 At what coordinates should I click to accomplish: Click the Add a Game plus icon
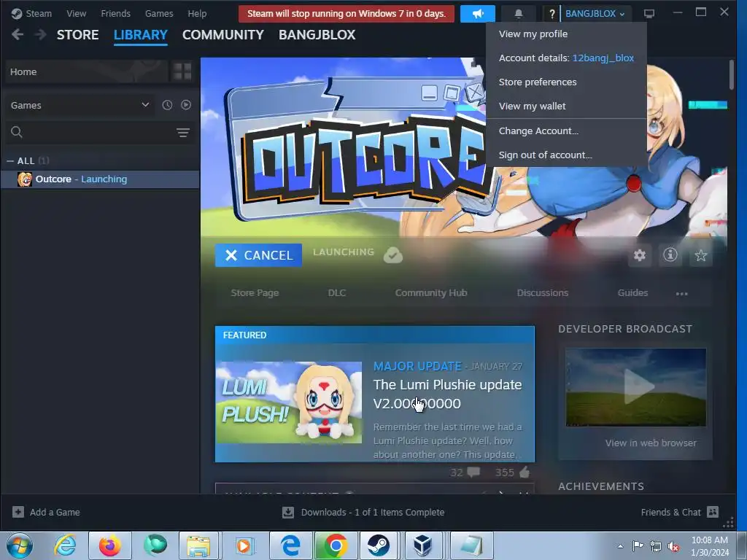point(18,512)
